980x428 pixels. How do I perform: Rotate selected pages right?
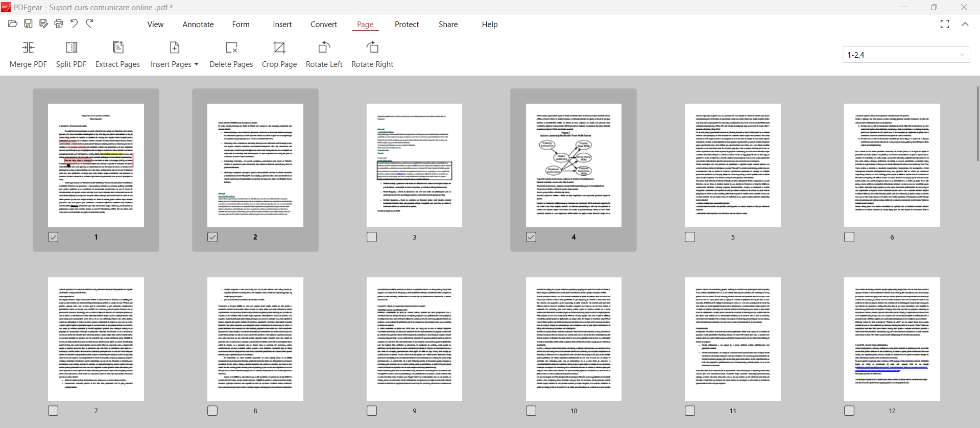click(372, 55)
